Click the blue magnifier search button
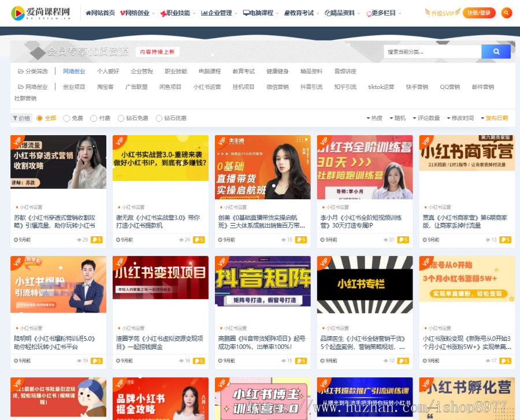The width and height of the screenshot is (520, 420). click(x=496, y=52)
